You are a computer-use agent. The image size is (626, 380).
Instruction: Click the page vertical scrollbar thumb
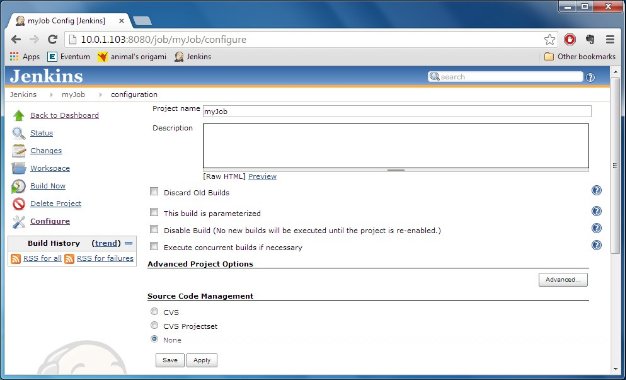pyautogui.click(x=616, y=165)
